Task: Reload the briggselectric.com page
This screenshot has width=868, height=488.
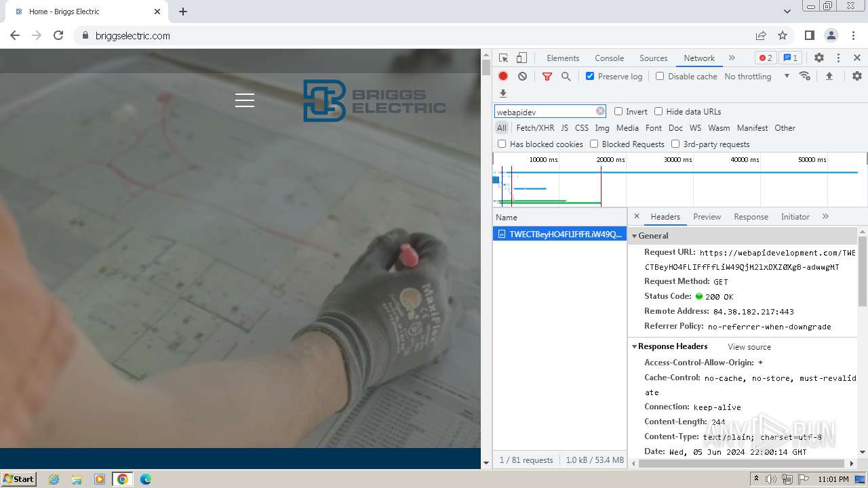Action: click(x=58, y=35)
